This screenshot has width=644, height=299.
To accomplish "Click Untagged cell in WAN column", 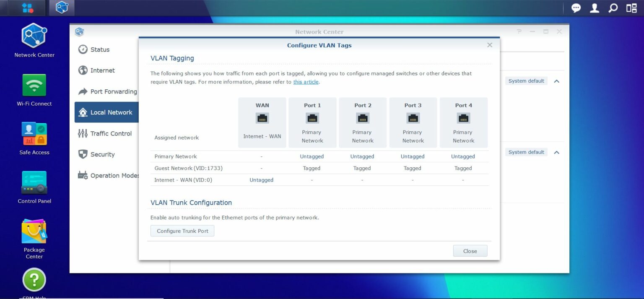I will [x=261, y=180].
